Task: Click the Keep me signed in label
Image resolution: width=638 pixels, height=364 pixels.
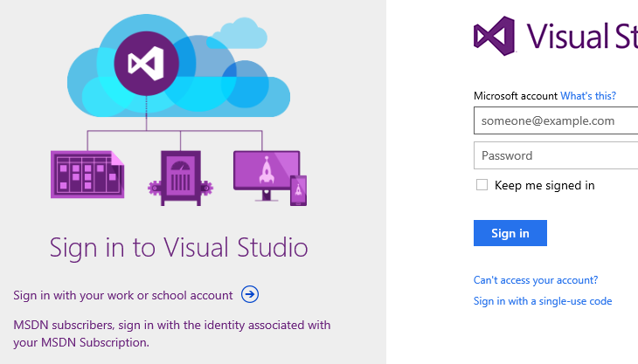Action: pos(544,185)
